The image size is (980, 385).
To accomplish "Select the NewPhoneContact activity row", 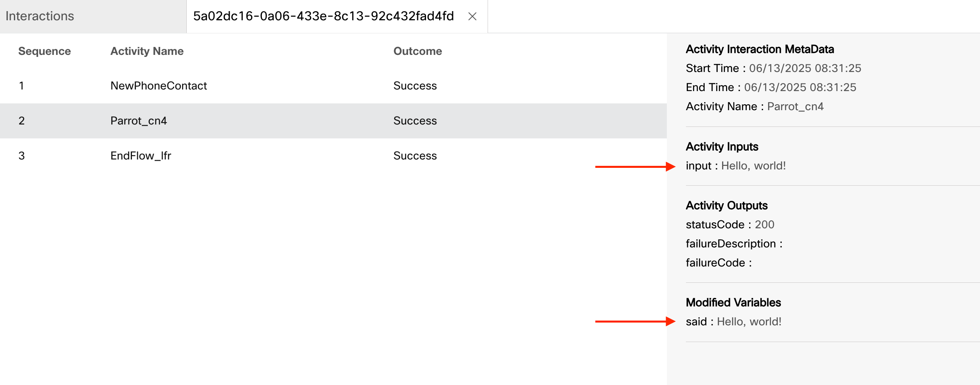I will [x=159, y=86].
